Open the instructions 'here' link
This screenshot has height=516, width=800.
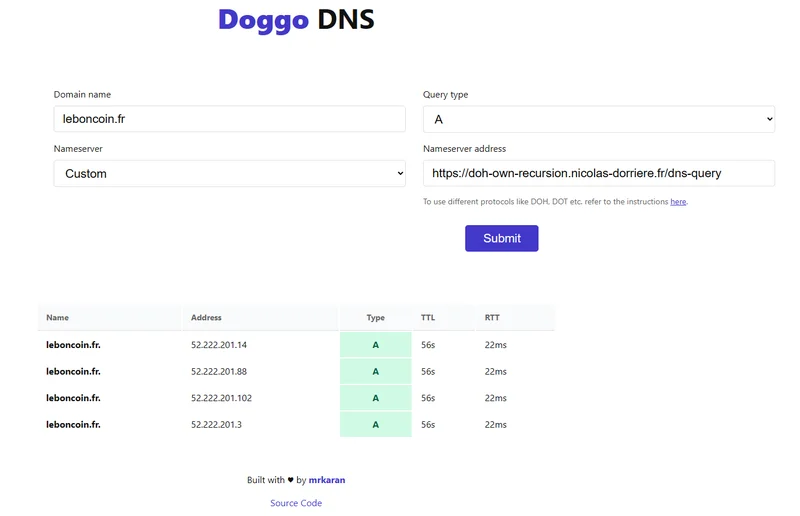pos(678,202)
